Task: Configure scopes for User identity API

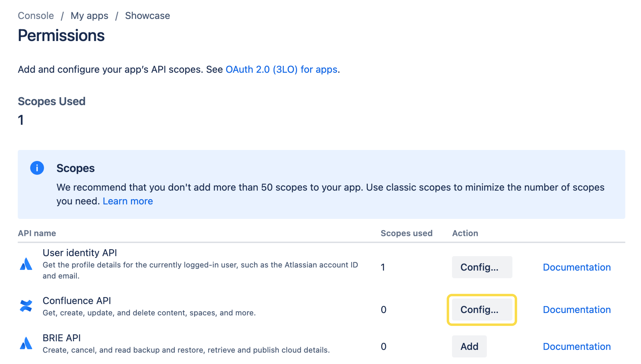Action: click(482, 267)
